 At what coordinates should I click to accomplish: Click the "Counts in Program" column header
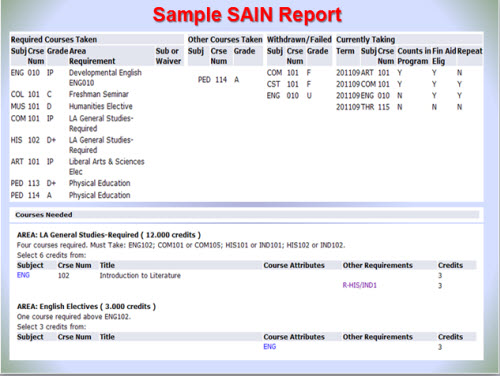[x=414, y=56]
